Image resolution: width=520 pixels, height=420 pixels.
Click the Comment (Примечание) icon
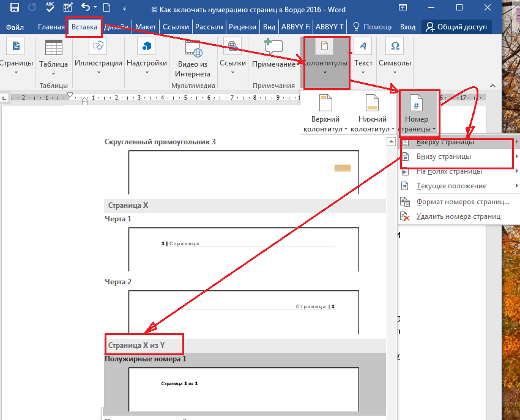pos(273,48)
